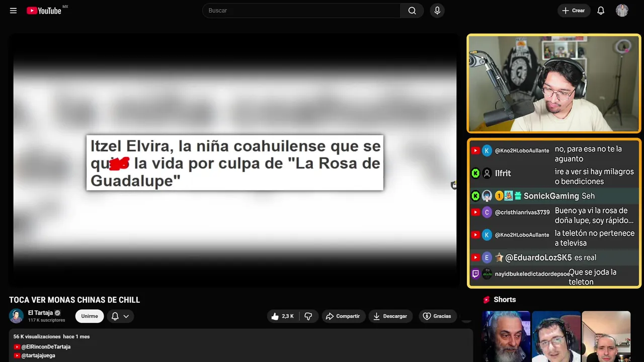Open middle Shorts thumbnail with headset man
Viewport: 644px width, 362px height.
click(x=555, y=336)
